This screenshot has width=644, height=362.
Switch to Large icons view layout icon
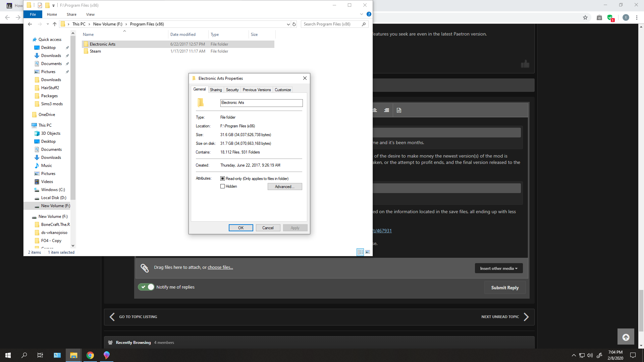(x=368, y=252)
